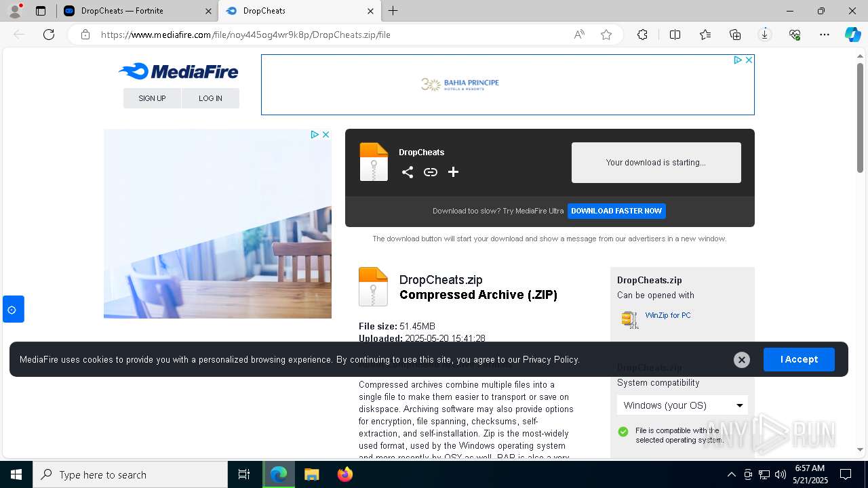The height and width of the screenshot is (488, 868).
Task: Open Firefox from the taskbar
Action: coord(344,474)
